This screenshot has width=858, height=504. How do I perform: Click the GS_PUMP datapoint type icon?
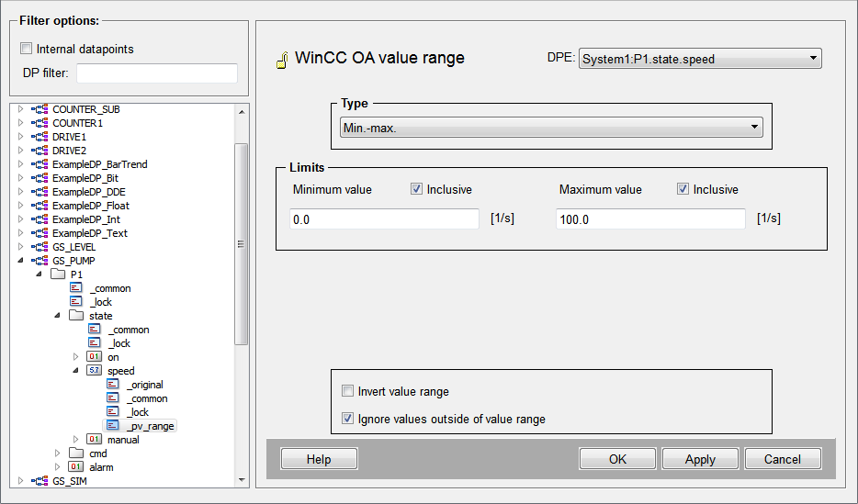pos(41,261)
